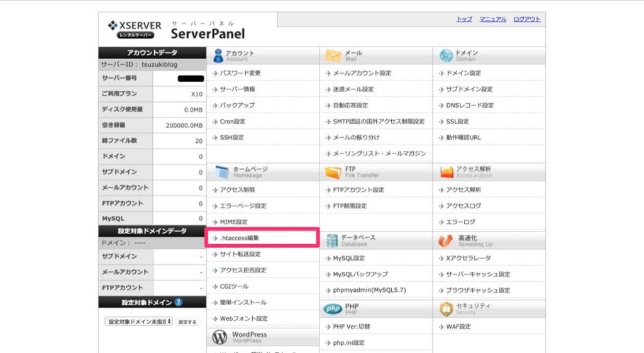Open the トップ link
644x353 pixels.
click(x=464, y=19)
